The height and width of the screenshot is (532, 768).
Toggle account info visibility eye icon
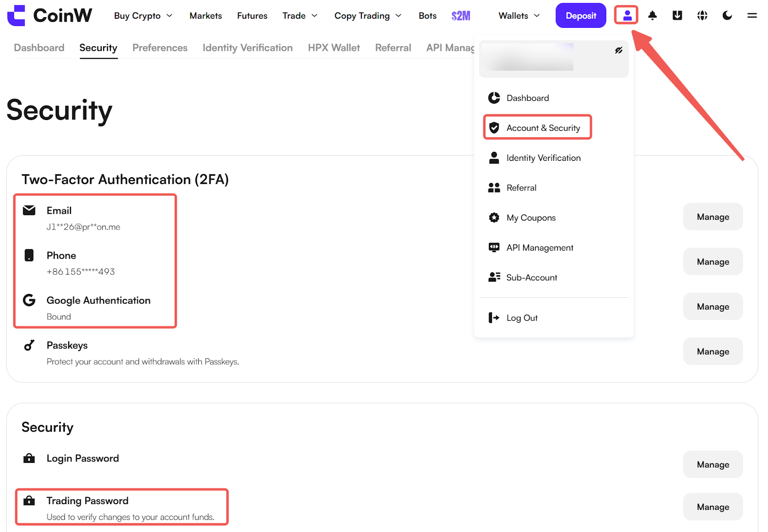coord(619,50)
